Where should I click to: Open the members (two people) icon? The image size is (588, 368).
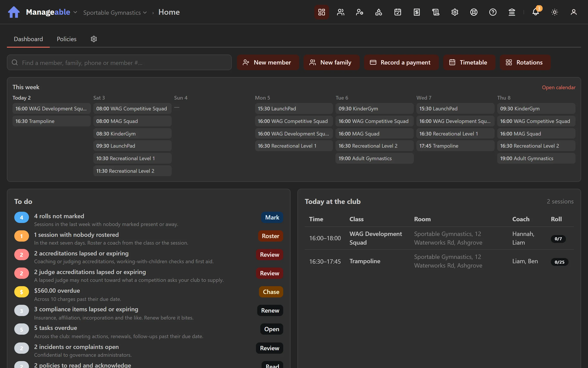(340, 12)
